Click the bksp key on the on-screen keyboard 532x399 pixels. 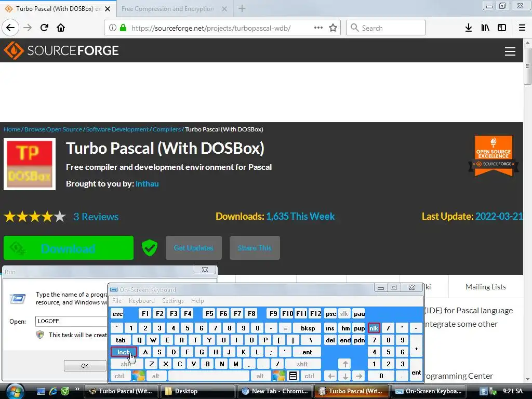[308, 328]
